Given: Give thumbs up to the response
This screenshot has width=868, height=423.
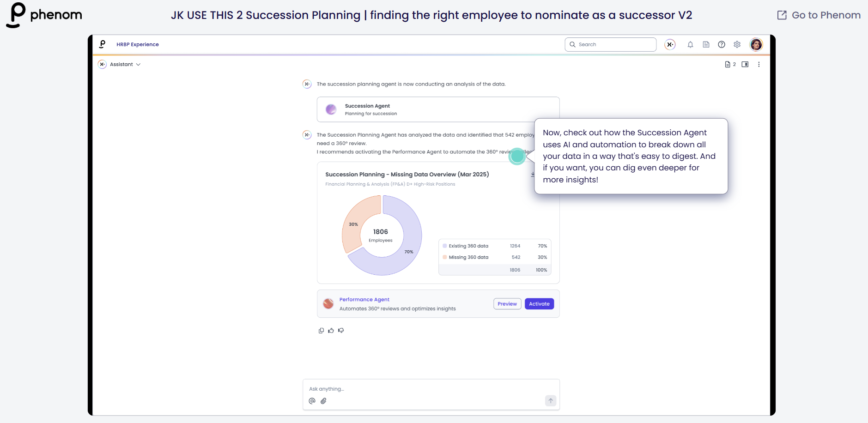Looking at the screenshot, I should [x=331, y=331].
